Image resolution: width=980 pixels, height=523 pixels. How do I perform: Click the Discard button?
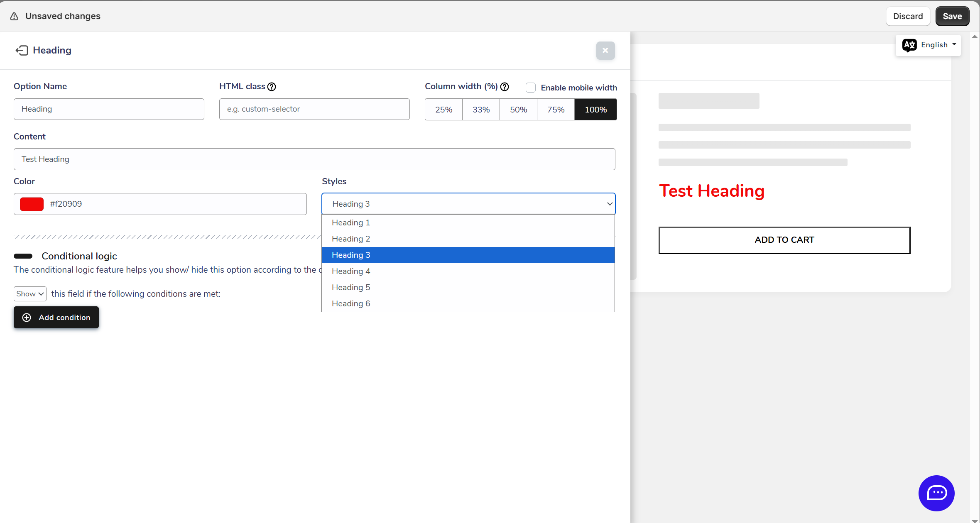tap(908, 16)
